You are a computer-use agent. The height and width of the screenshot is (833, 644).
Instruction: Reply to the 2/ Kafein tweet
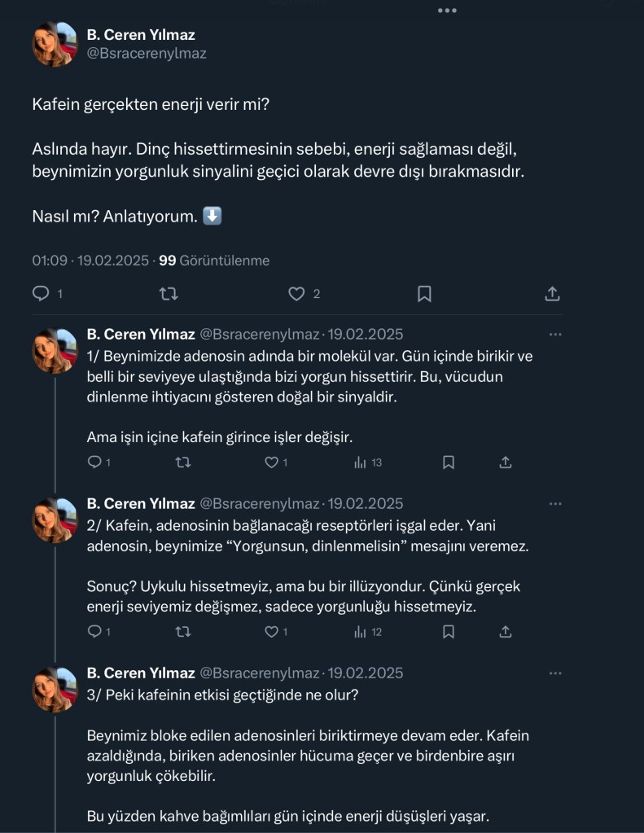pos(94,632)
